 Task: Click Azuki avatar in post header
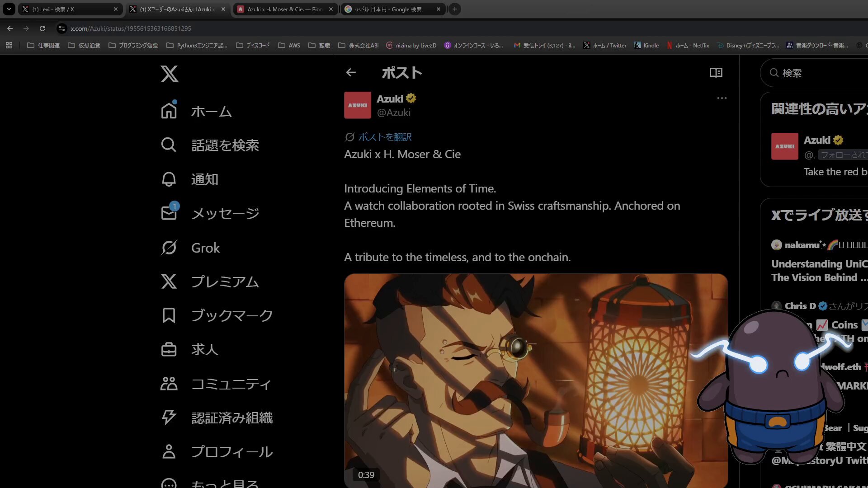tap(358, 105)
